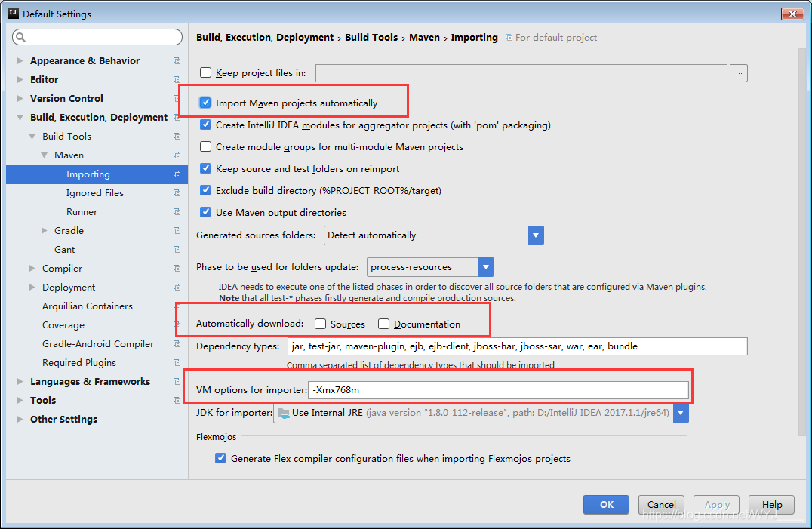Click browse button for project files path
This screenshot has height=529, width=812.
pos(739,73)
